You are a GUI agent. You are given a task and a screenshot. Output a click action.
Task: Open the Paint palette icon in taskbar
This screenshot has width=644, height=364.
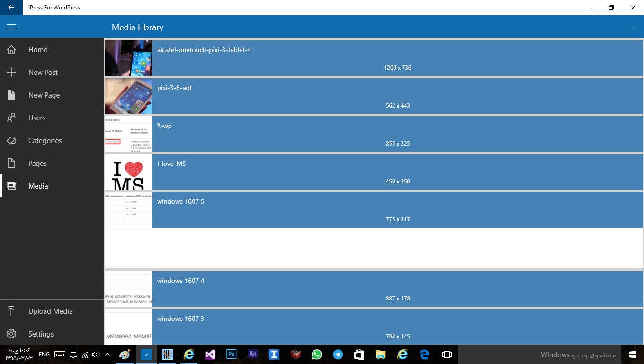click(x=125, y=355)
